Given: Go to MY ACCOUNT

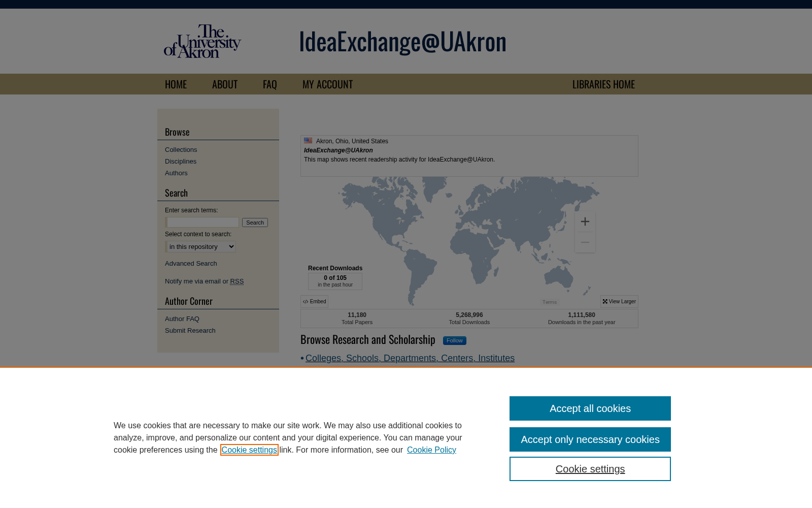Looking at the screenshot, I should tap(327, 84).
